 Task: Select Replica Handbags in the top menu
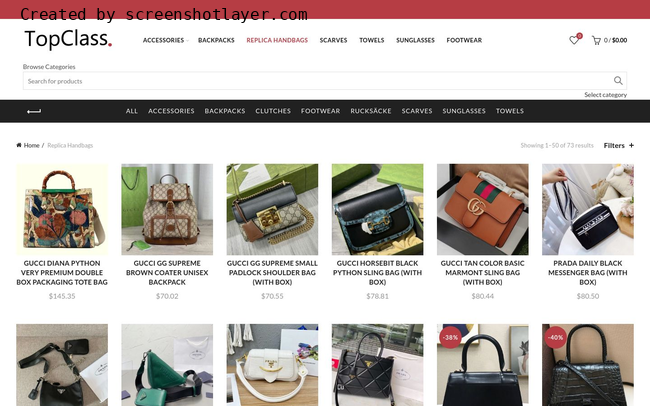277,40
